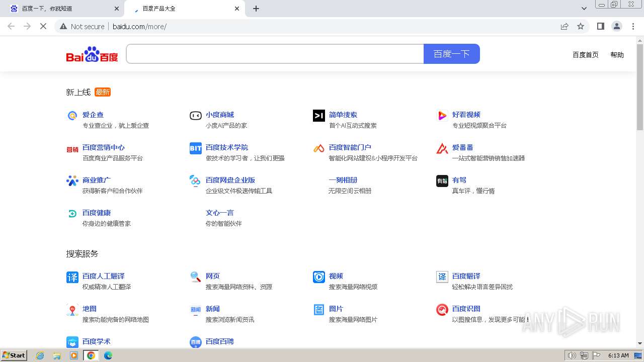Image resolution: width=644 pixels, height=362 pixels.
Task: Launch Internet Explorer from taskbar
Action: coord(40,355)
